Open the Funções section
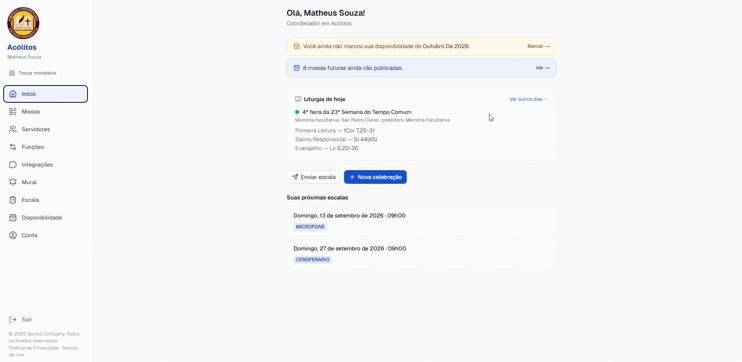Viewport: 742px width, 362px height. (45, 147)
